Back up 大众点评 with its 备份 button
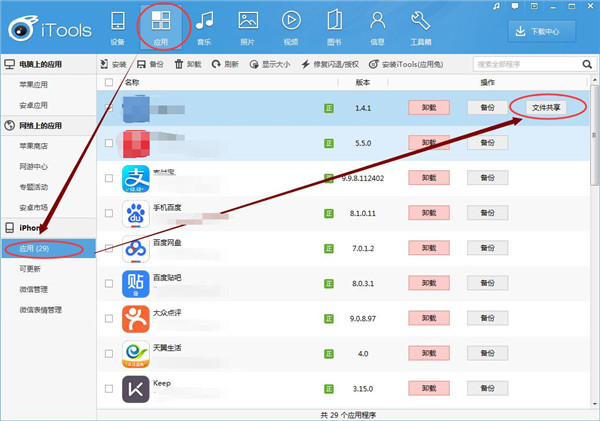Image resolution: width=600 pixels, height=421 pixels. tap(488, 318)
